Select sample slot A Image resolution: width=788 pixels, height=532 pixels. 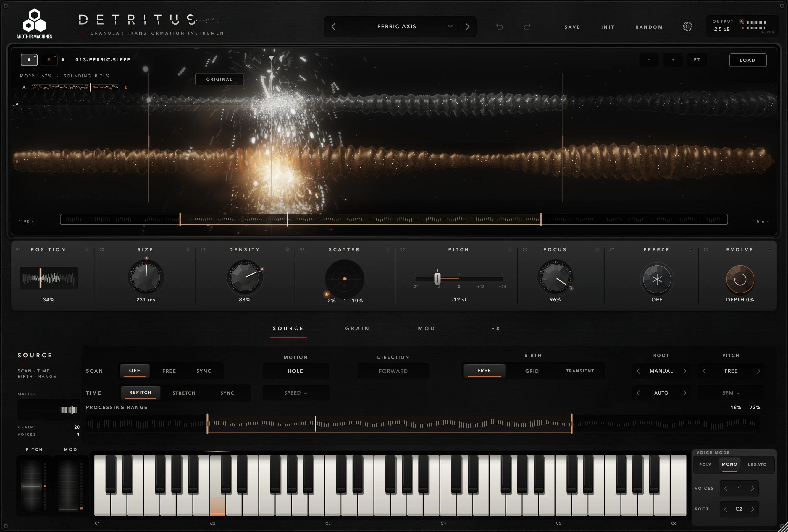point(29,60)
